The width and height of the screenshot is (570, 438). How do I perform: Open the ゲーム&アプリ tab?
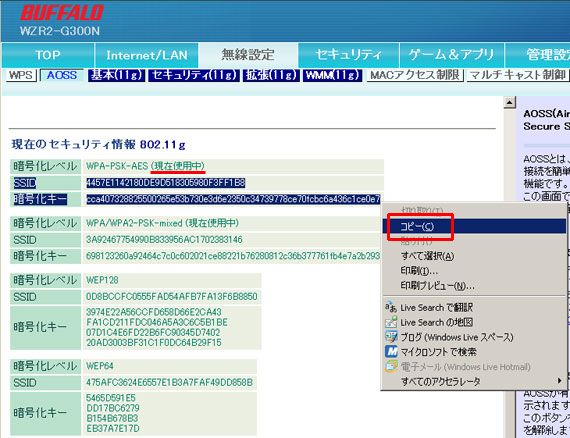tap(451, 55)
